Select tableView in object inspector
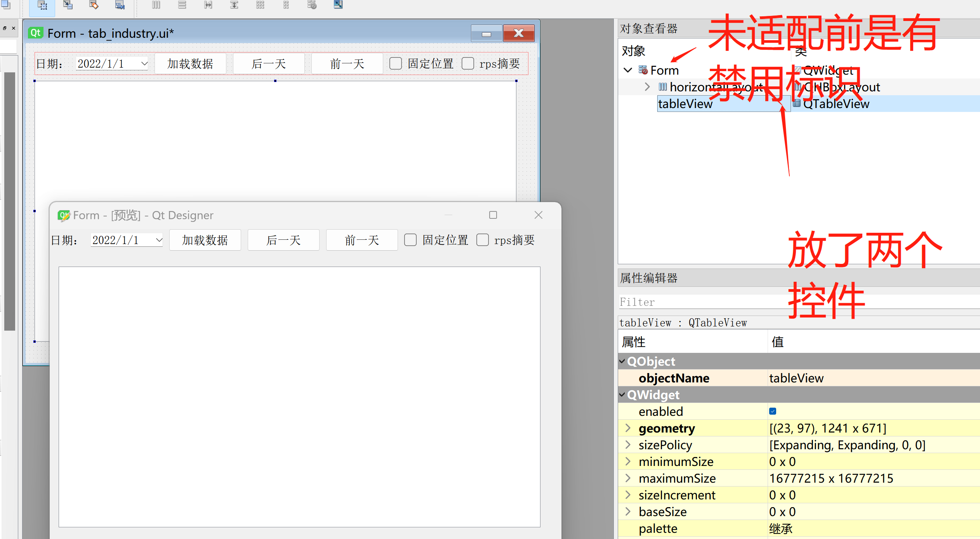The image size is (980, 539). pos(685,104)
